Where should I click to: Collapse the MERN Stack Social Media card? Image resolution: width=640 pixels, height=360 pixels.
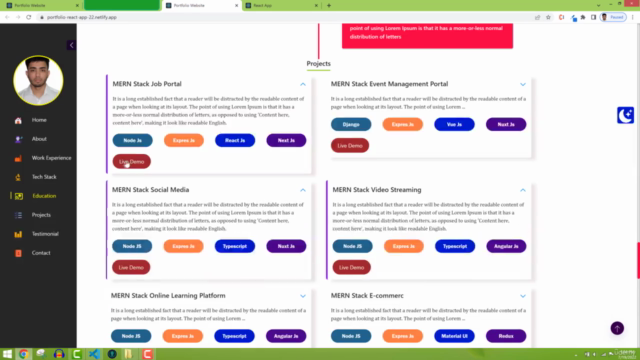(303, 190)
